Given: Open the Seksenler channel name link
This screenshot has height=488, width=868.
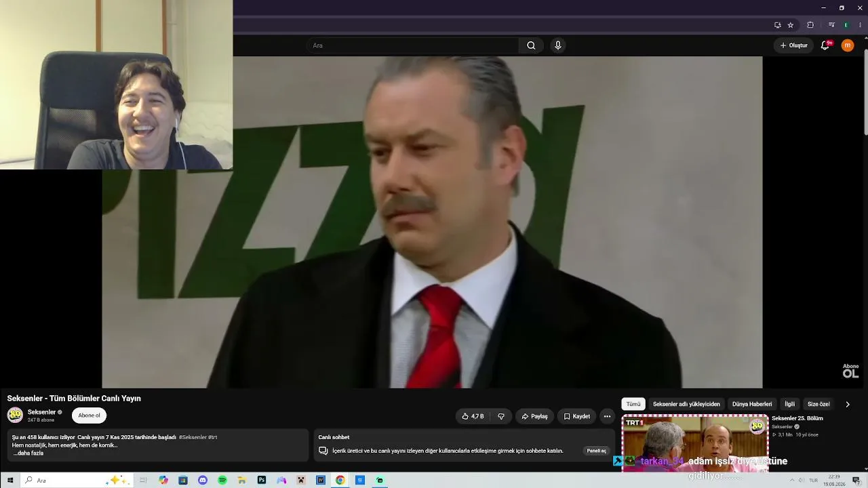Looking at the screenshot, I should 41,412.
